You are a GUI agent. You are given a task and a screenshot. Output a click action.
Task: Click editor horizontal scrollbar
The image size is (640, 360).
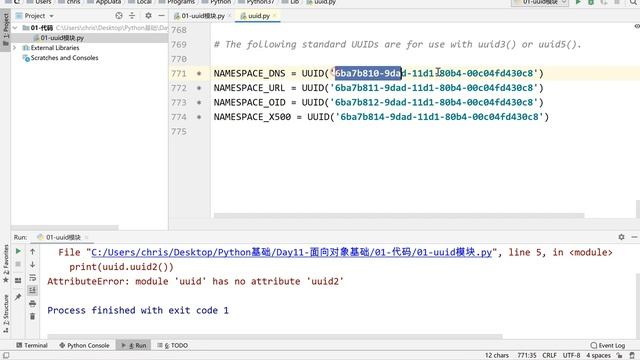click(399, 216)
